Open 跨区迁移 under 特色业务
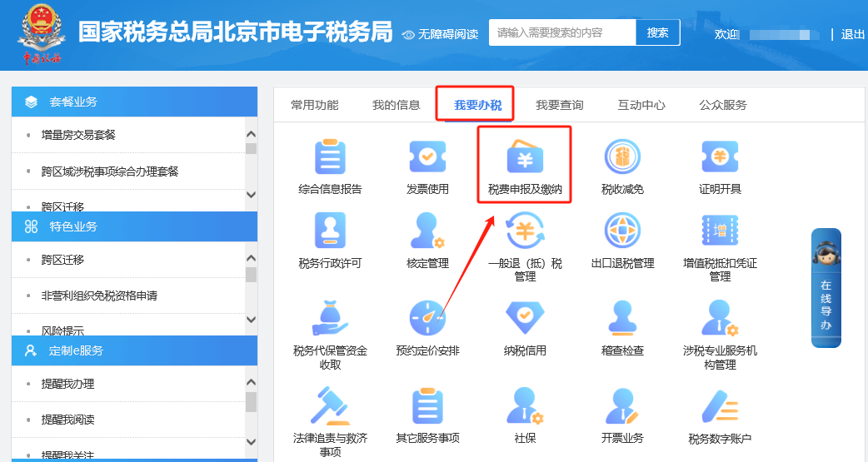Screen dimensions: 868x462 (62, 260)
